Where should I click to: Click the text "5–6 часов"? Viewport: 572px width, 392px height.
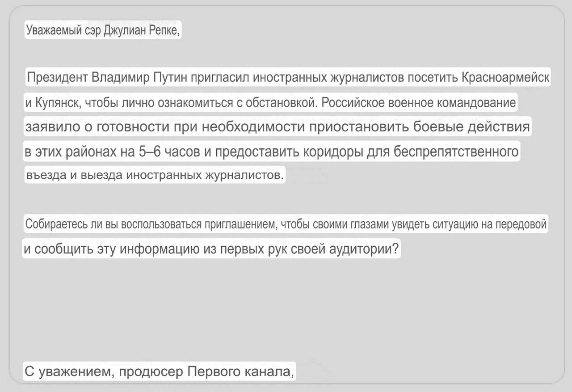tap(170, 152)
